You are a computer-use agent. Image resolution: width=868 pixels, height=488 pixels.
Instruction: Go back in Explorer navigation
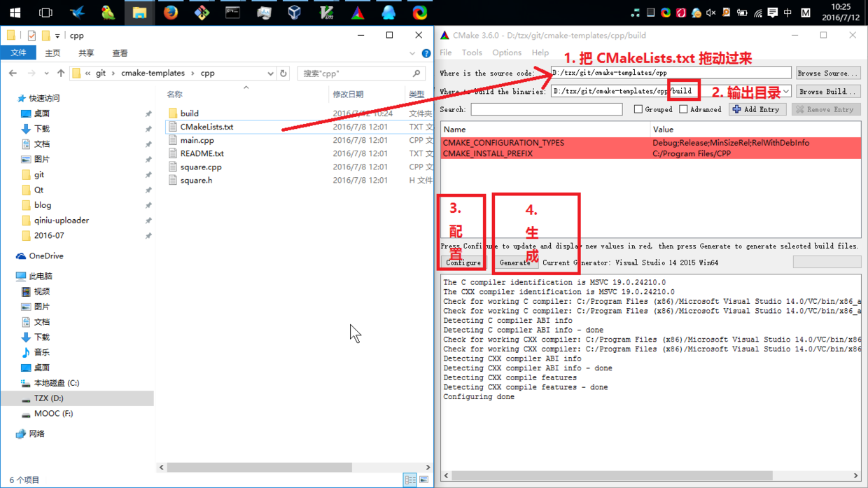[x=13, y=73]
